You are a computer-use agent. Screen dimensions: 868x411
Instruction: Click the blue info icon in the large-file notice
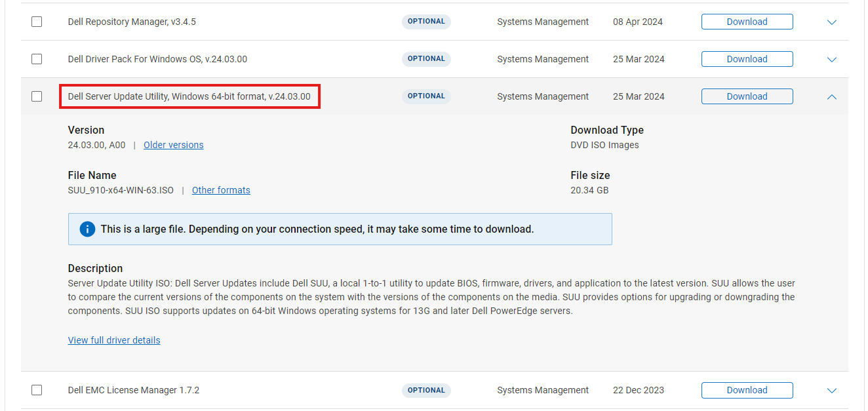pos(87,229)
